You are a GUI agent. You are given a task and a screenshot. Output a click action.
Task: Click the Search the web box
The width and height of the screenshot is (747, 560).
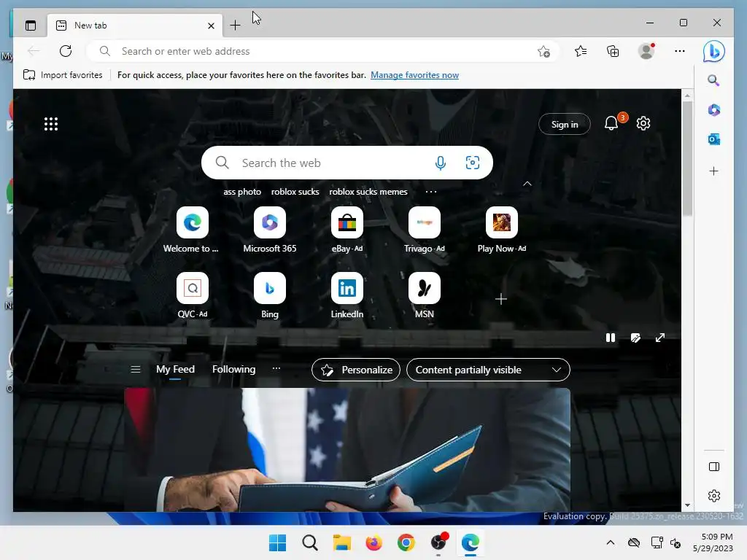point(347,163)
